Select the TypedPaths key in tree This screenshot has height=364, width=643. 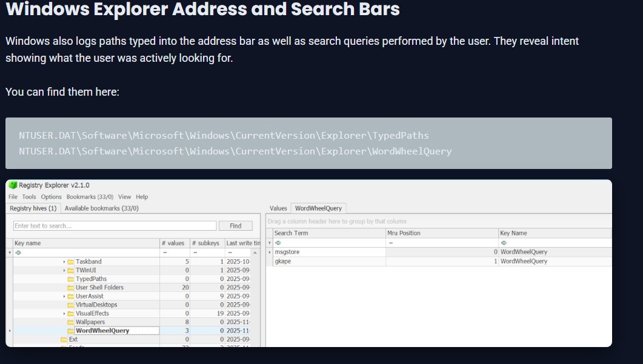pyautogui.click(x=91, y=279)
